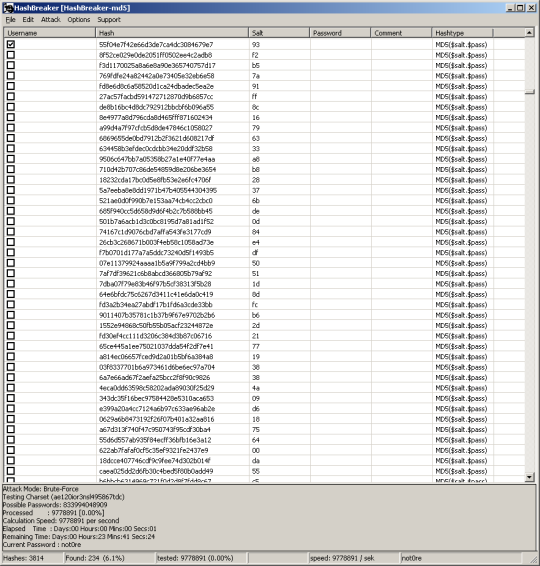Sort by the Username column header
This screenshot has width=540, height=566.
pyautogui.click(x=50, y=33)
